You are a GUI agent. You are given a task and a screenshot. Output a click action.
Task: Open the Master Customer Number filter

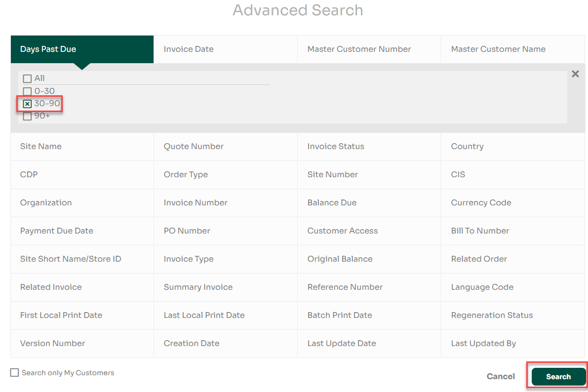tap(359, 49)
